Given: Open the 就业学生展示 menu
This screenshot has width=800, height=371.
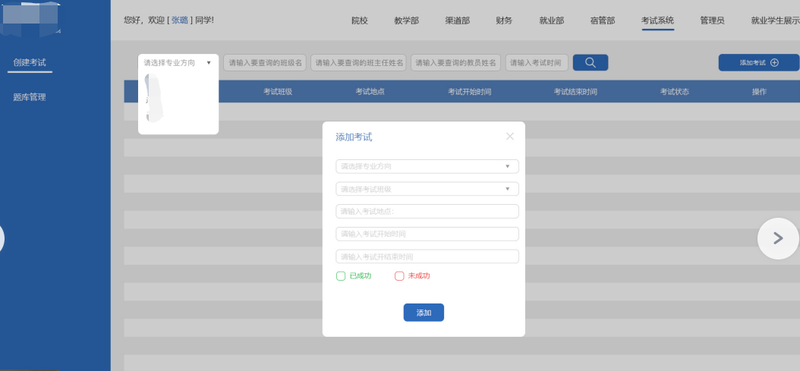Looking at the screenshot, I should pos(775,21).
